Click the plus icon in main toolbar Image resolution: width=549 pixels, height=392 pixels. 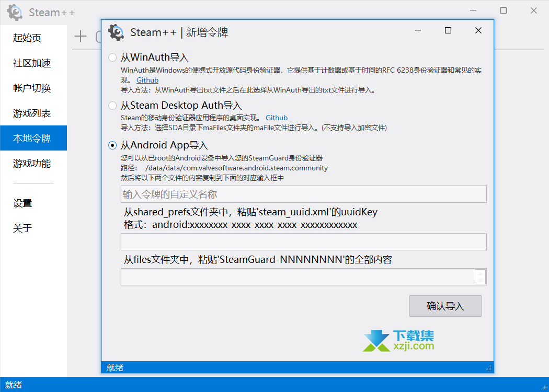(x=81, y=36)
